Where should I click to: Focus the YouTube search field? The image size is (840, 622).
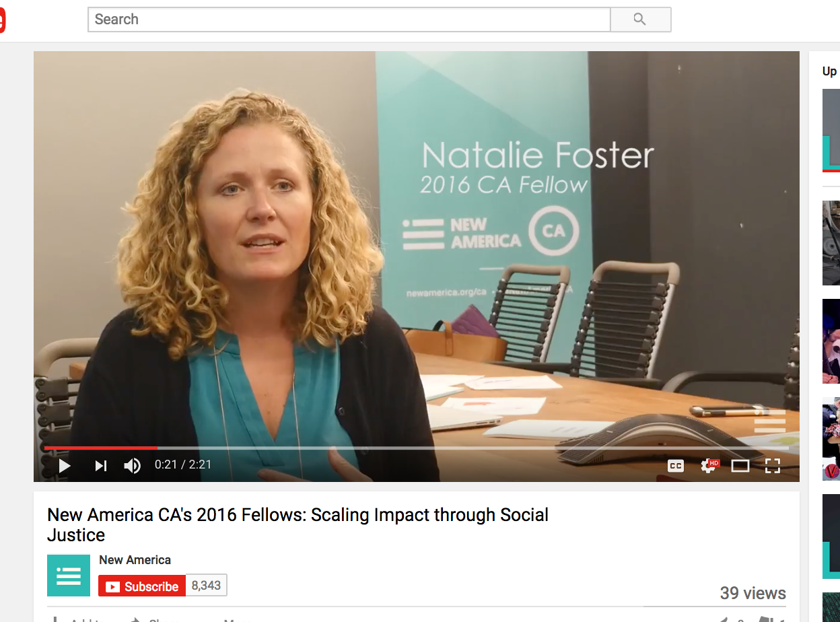349,20
